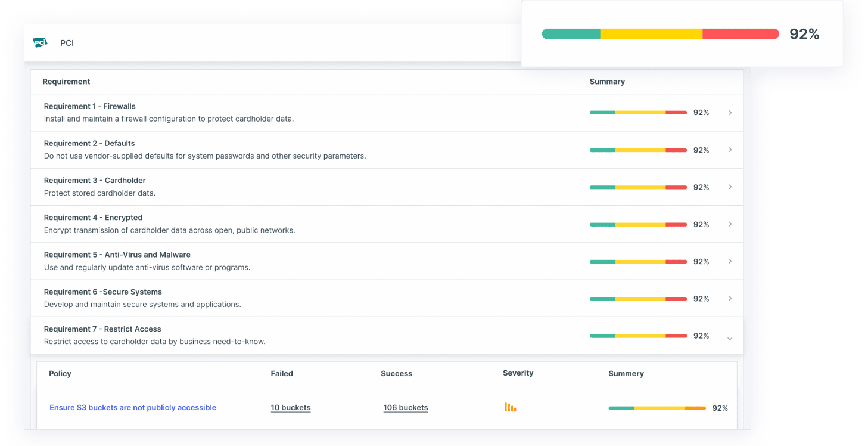Click the Requirement column header
This screenshot has width=868, height=446.
click(x=66, y=82)
